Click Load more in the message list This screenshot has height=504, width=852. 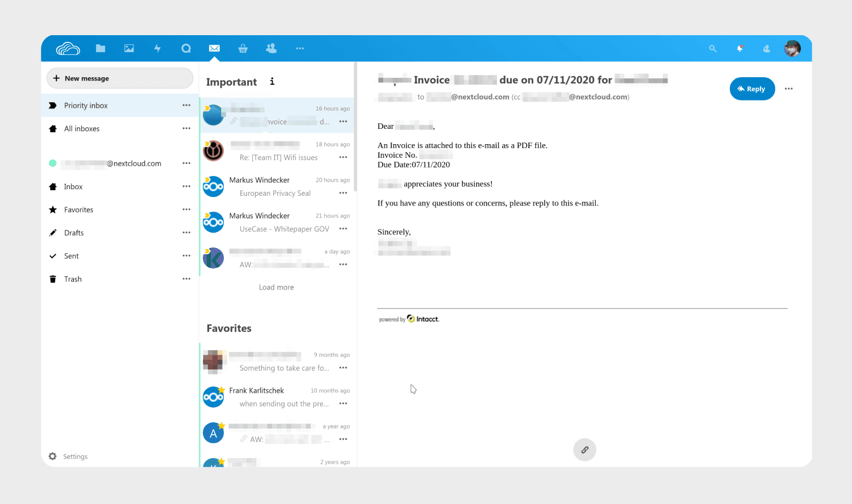276,287
